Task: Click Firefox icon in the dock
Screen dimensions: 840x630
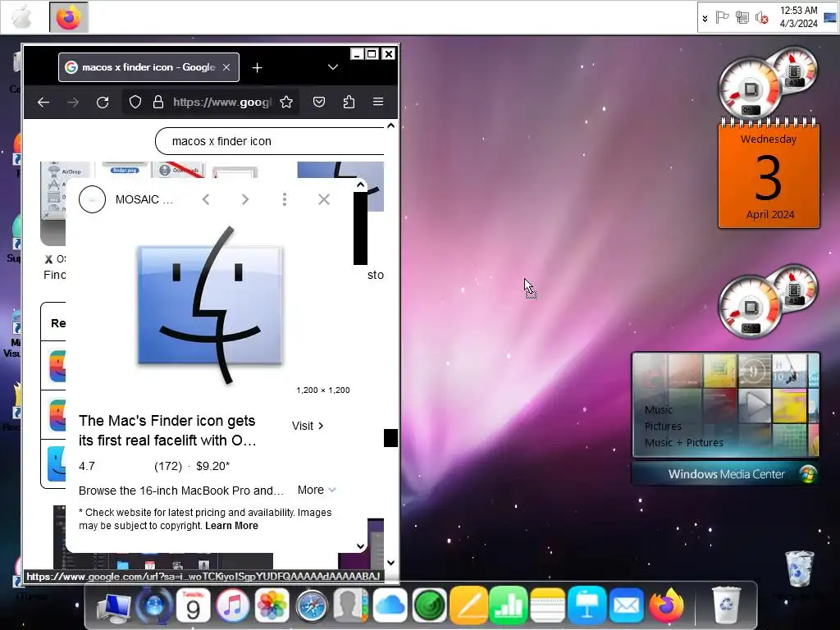Action: tap(666, 605)
